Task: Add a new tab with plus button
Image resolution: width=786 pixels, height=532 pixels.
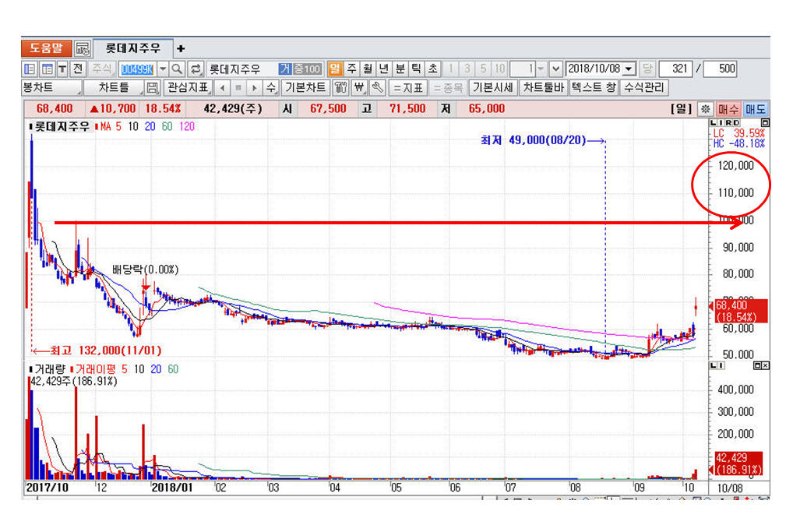Action: point(181,48)
